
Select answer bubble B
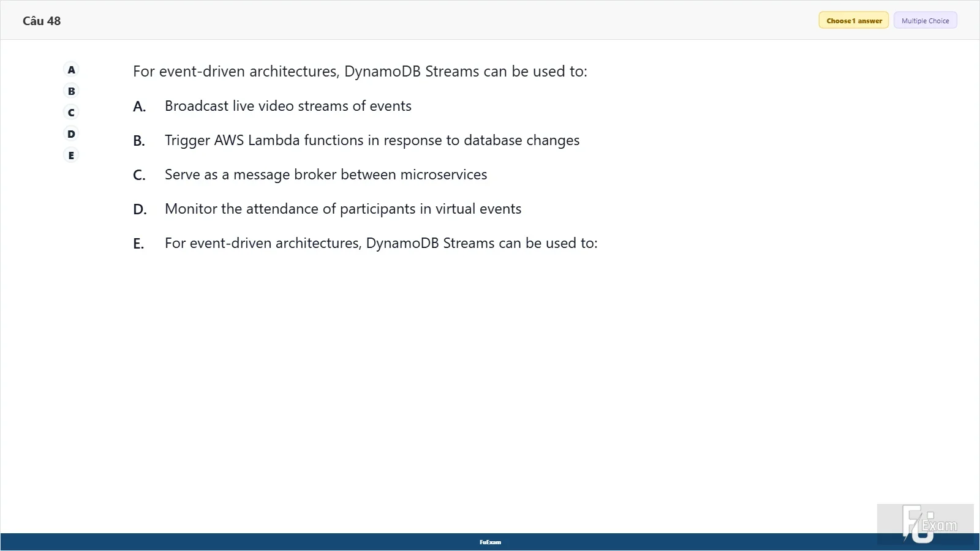pyautogui.click(x=71, y=91)
